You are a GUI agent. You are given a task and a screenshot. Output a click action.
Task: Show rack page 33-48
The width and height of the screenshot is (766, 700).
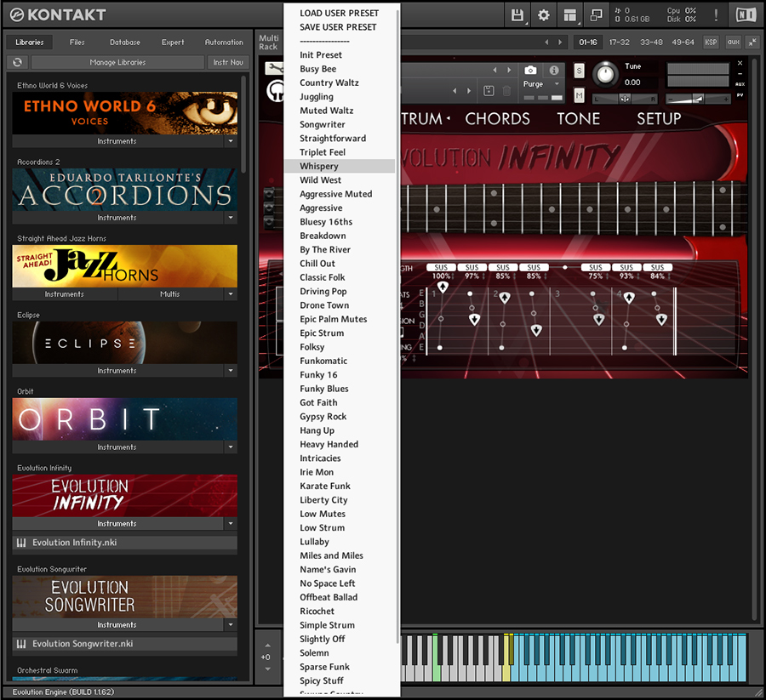[651, 42]
